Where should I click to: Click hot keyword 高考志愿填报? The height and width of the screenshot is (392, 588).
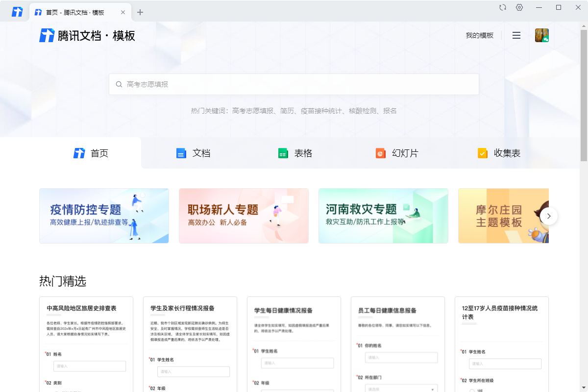[253, 111]
